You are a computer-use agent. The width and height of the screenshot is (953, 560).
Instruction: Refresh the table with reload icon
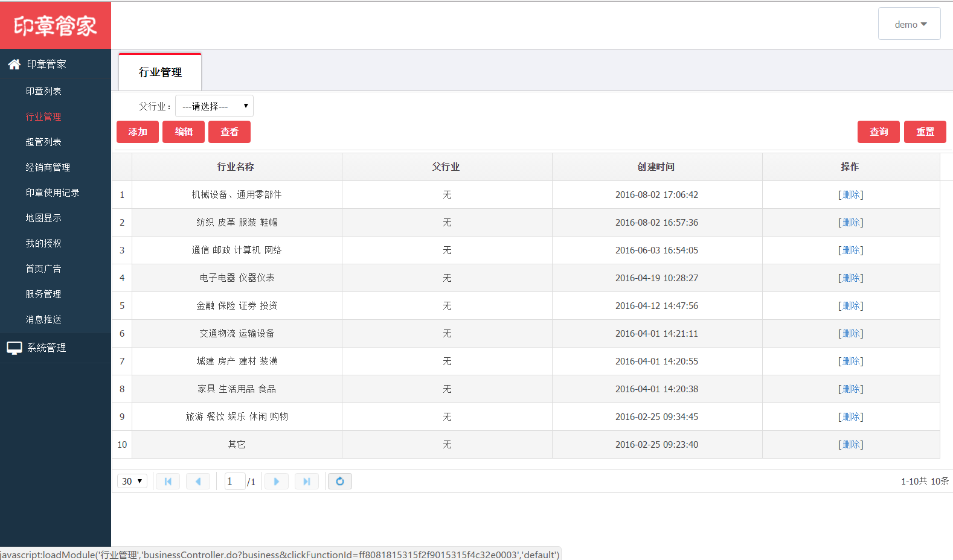pos(340,482)
